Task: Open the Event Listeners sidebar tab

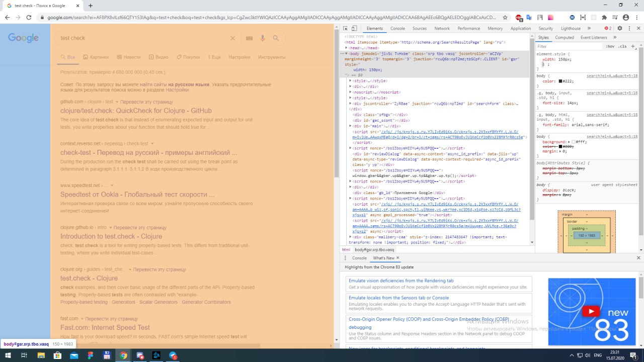Action: pyautogui.click(x=594, y=38)
